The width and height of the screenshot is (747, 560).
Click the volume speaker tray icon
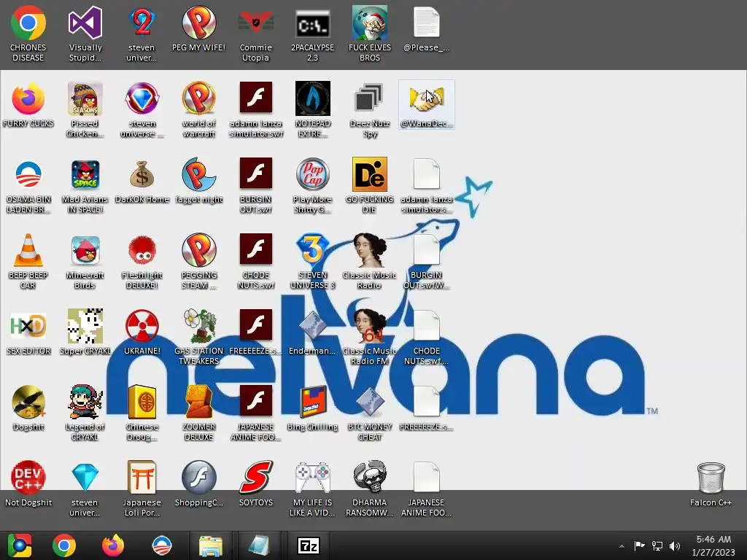(675, 545)
